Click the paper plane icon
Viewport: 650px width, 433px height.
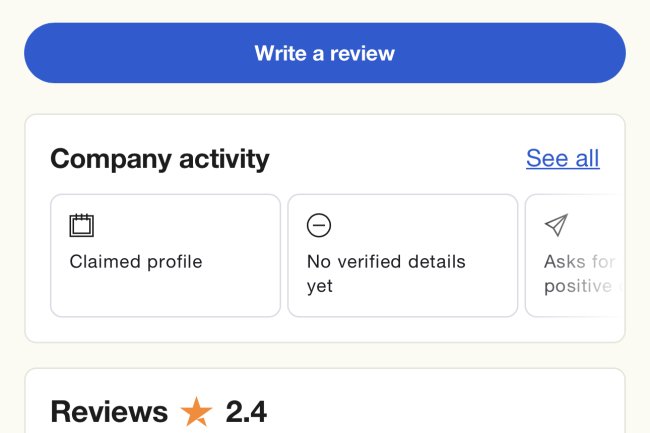(x=556, y=225)
